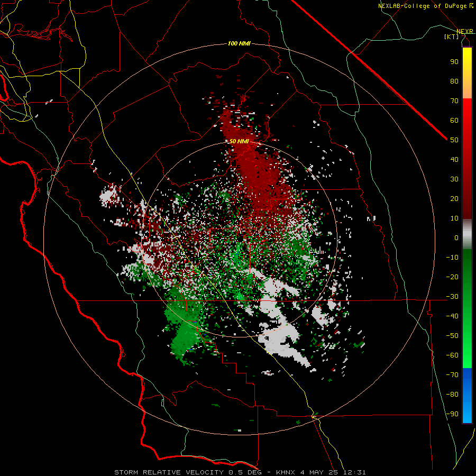Screen dimensions: 476x476
Task: Click the -10 value on velocity scale
Action: point(452,258)
